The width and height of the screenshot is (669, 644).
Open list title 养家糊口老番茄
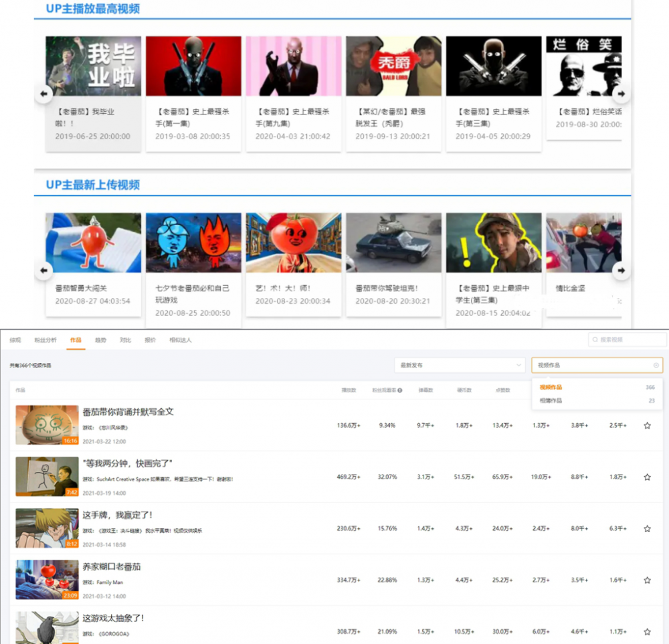click(x=111, y=567)
